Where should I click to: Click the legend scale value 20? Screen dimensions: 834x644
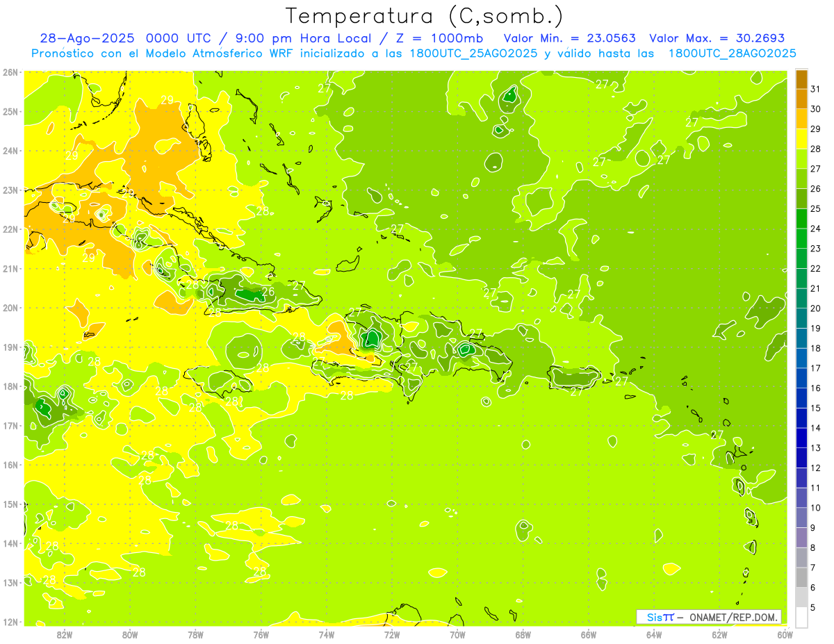tap(816, 308)
